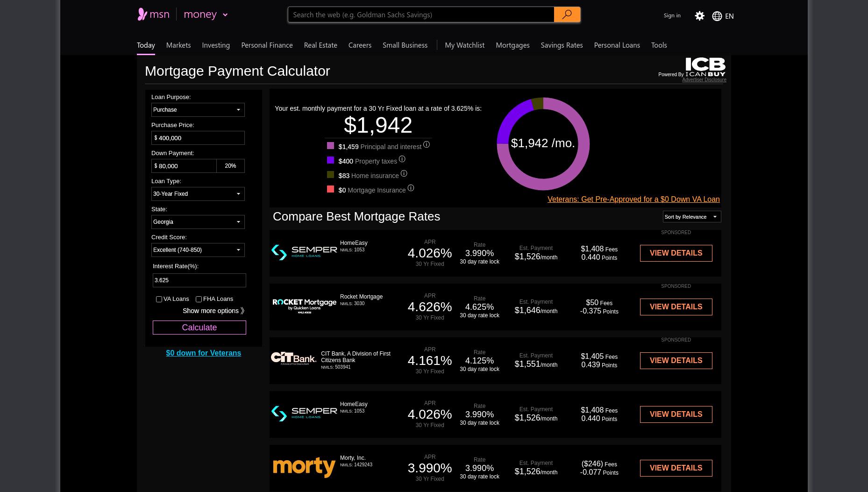
Task: Click Home insurance olive swatch
Action: 330,175
